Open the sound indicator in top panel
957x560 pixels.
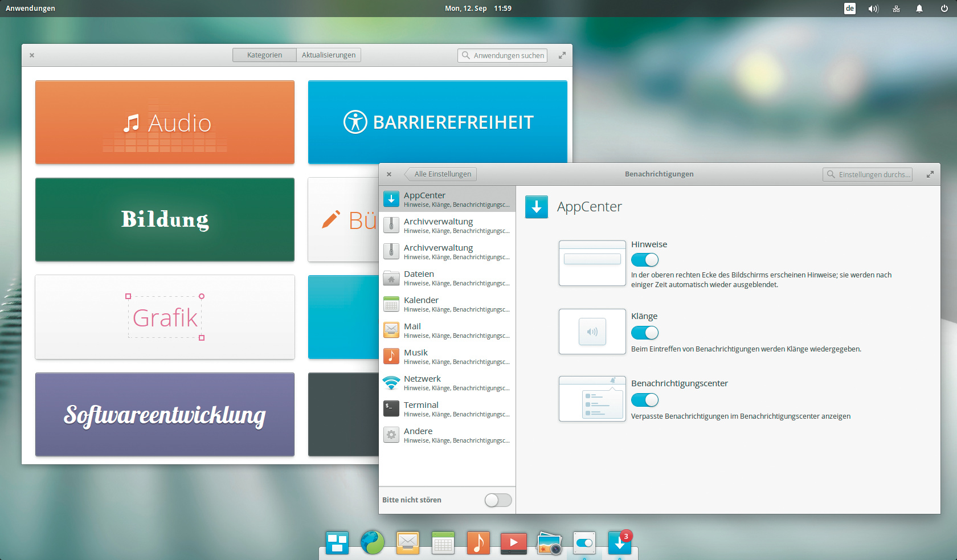873,9
